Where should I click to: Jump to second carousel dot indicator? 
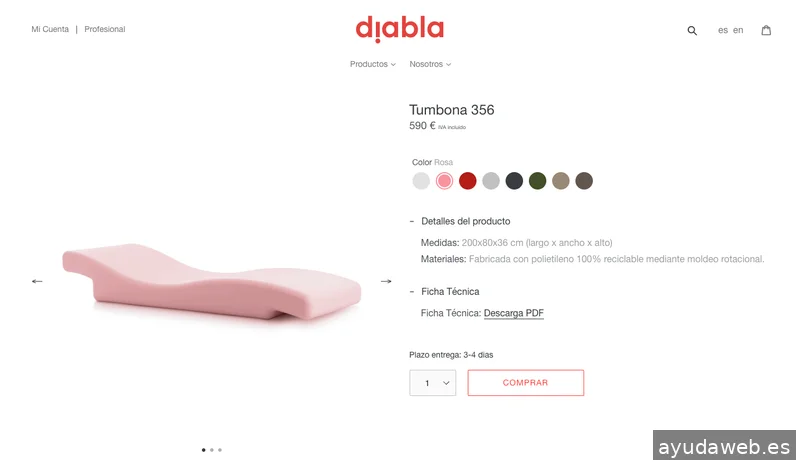point(212,450)
